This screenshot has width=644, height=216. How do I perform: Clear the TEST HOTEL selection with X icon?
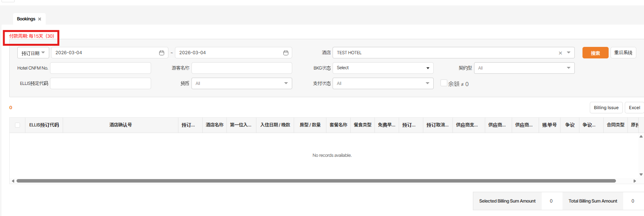coord(560,53)
